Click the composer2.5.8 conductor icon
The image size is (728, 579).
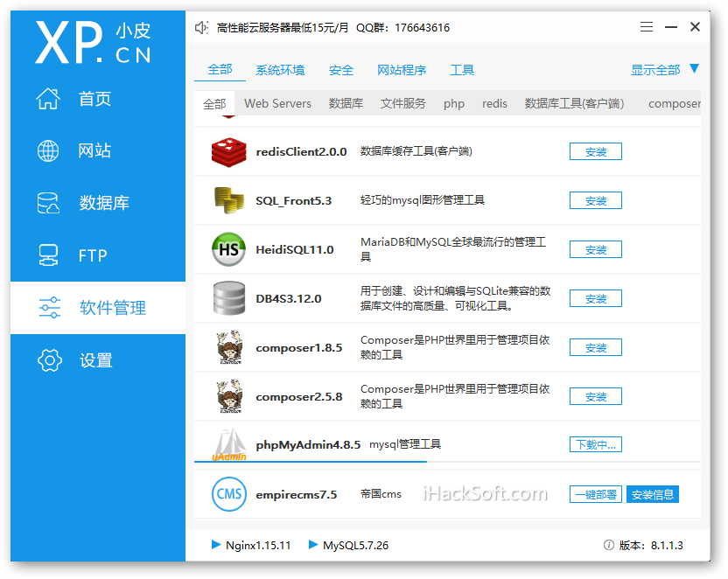tap(229, 397)
